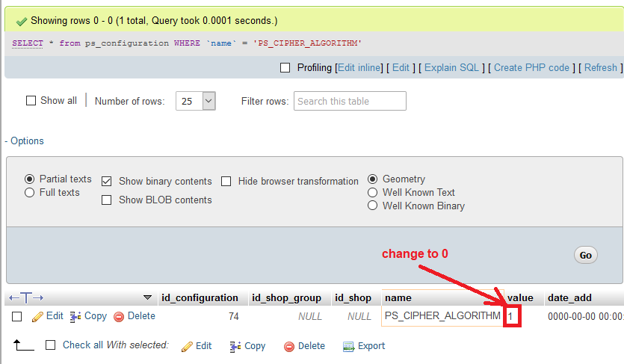This screenshot has height=364, width=624.
Task: Sort by value column header
Action: [x=520, y=298]
